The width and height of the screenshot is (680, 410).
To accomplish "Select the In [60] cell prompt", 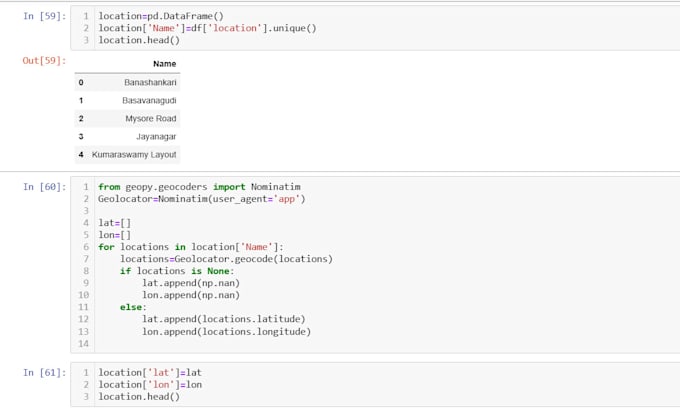I will pos(44,187).
